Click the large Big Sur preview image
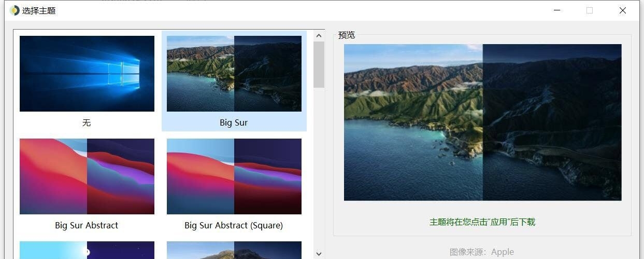 [x=482, y=122]
